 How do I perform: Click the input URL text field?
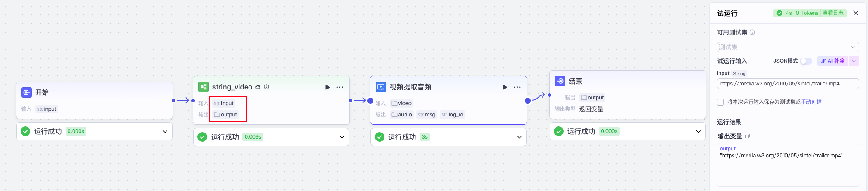click(x=788, y=84)
